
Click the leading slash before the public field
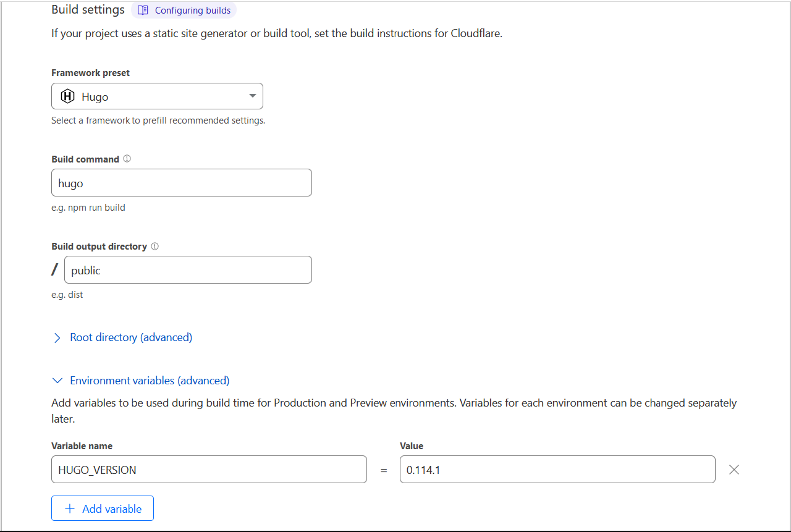[56, 270]
